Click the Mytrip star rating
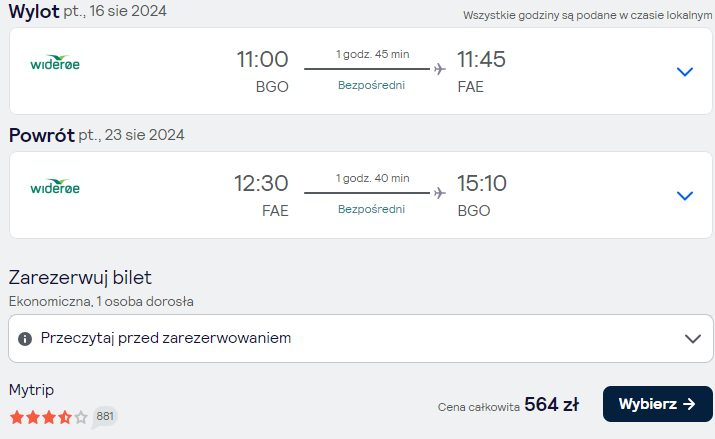Viewport: 715px width, 439px height. coord(48,417)
